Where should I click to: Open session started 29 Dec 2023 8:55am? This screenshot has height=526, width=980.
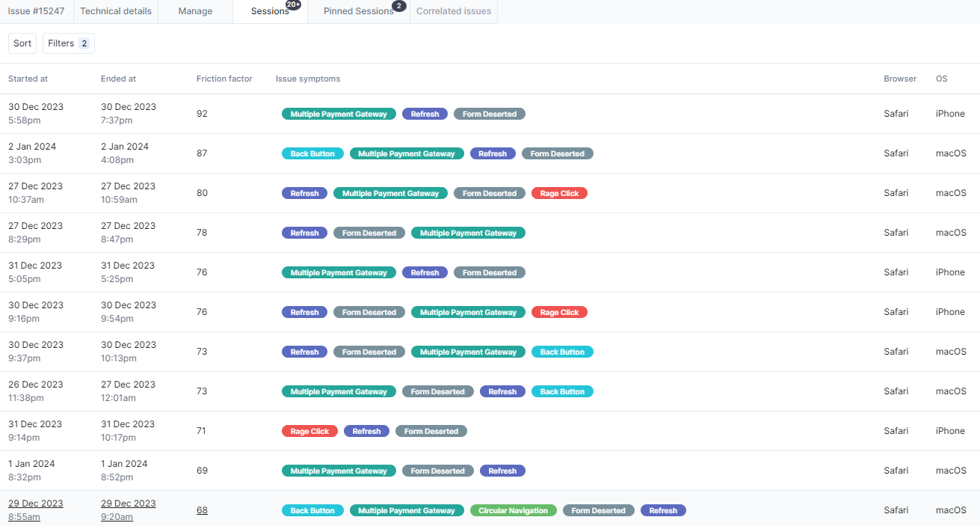36,510
